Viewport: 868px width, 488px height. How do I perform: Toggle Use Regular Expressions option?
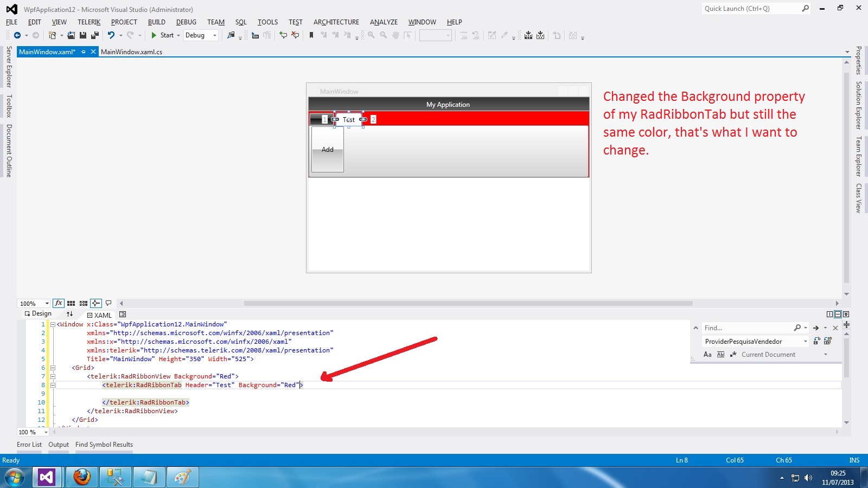(x=733, y=355)
